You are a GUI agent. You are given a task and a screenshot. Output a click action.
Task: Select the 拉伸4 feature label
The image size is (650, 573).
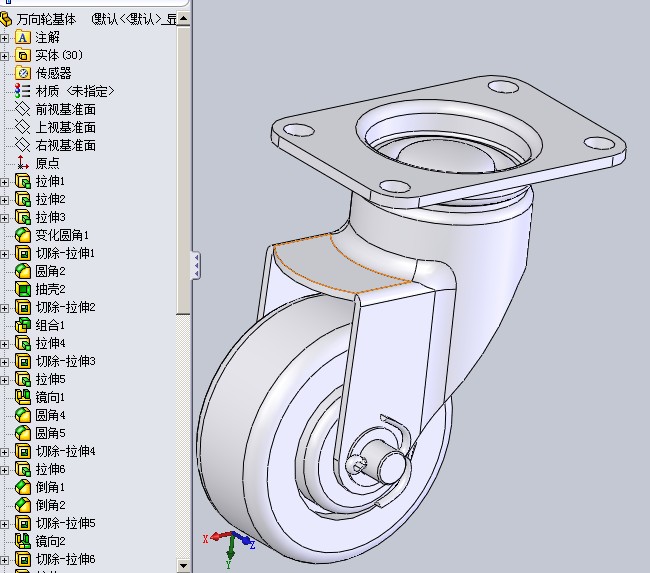point(50,343)
